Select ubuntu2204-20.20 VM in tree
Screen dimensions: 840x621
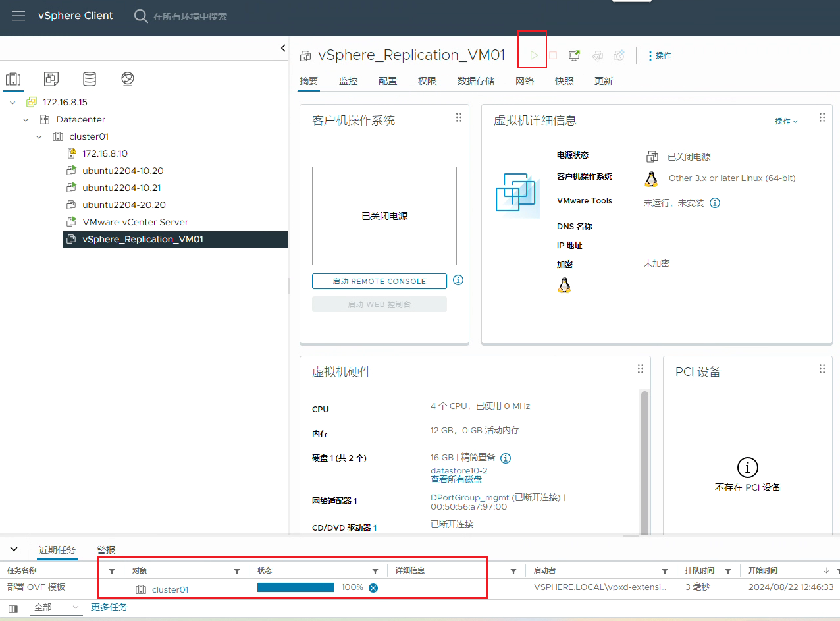pyautogui.click(x=124, y=205)
